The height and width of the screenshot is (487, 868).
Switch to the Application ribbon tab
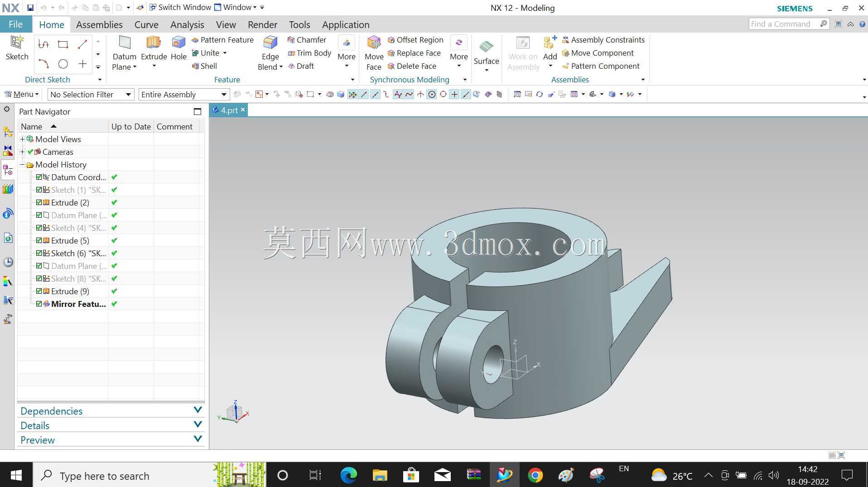click(x=346, y=24)
